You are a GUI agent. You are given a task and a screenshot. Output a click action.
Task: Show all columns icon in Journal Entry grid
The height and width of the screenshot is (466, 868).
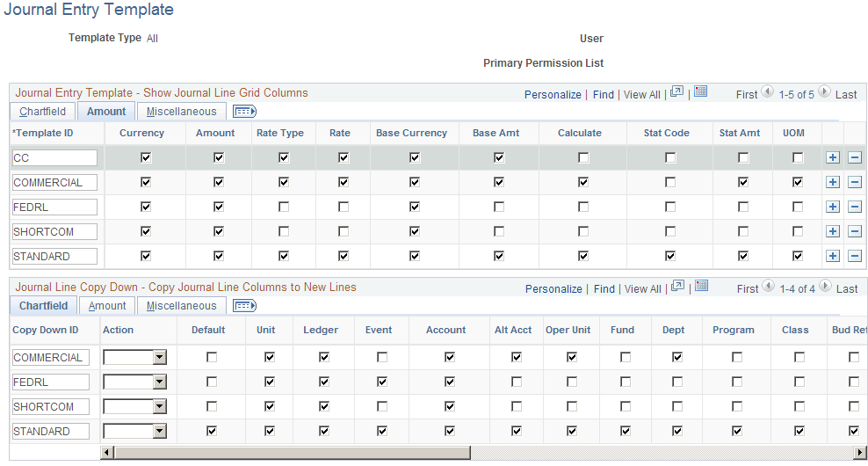tap(245, 112)
